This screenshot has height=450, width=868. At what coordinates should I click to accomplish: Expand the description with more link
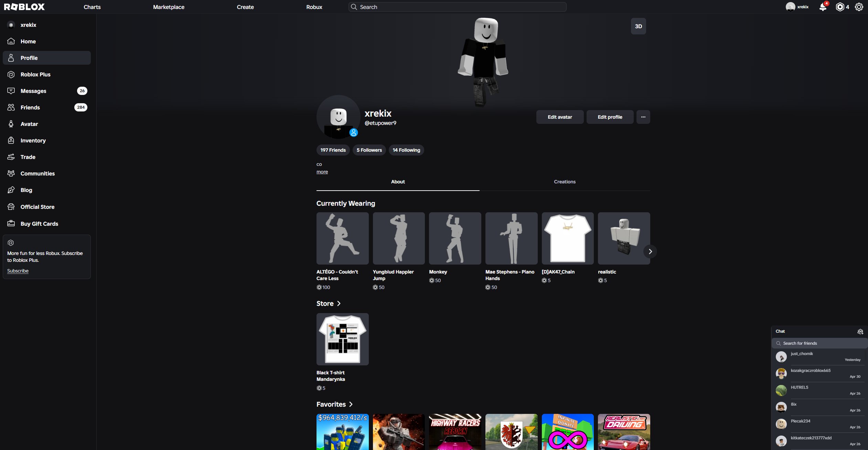point(322,172)
